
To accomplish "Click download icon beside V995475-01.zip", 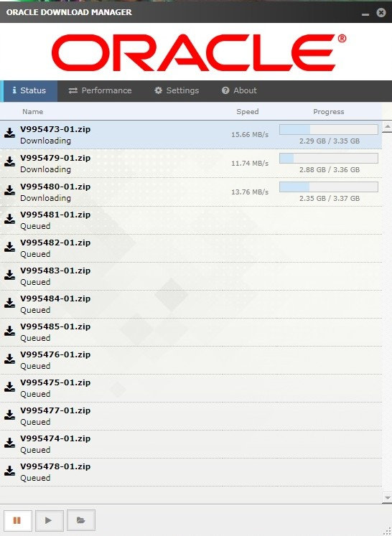I will tap(9, 387).
